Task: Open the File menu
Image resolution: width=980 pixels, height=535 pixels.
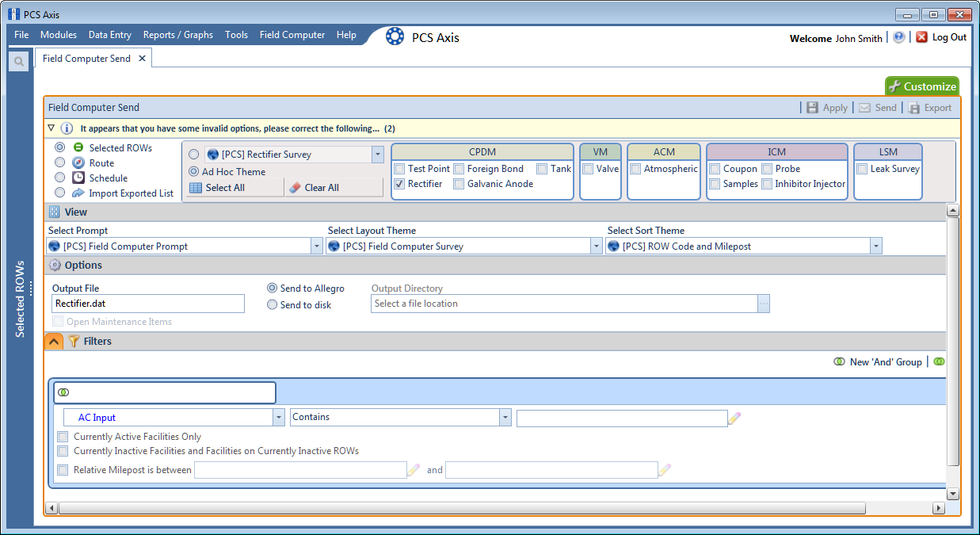Action: click(21, 35)
